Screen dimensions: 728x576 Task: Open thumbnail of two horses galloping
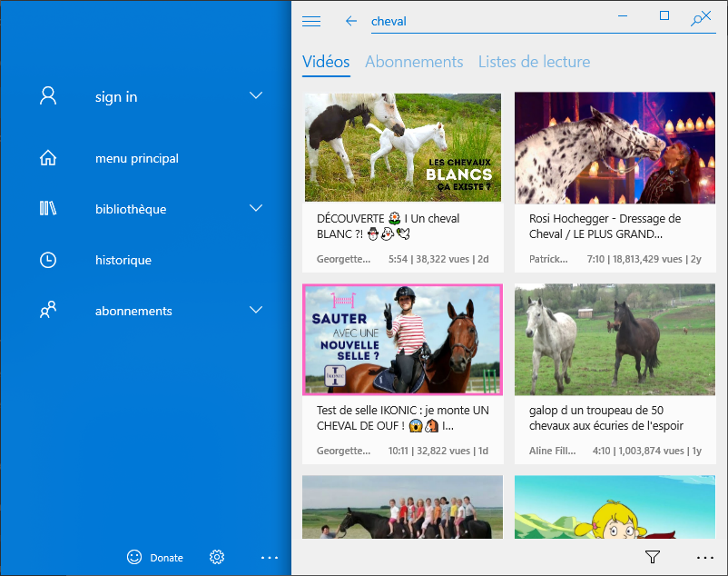point(615,340)
